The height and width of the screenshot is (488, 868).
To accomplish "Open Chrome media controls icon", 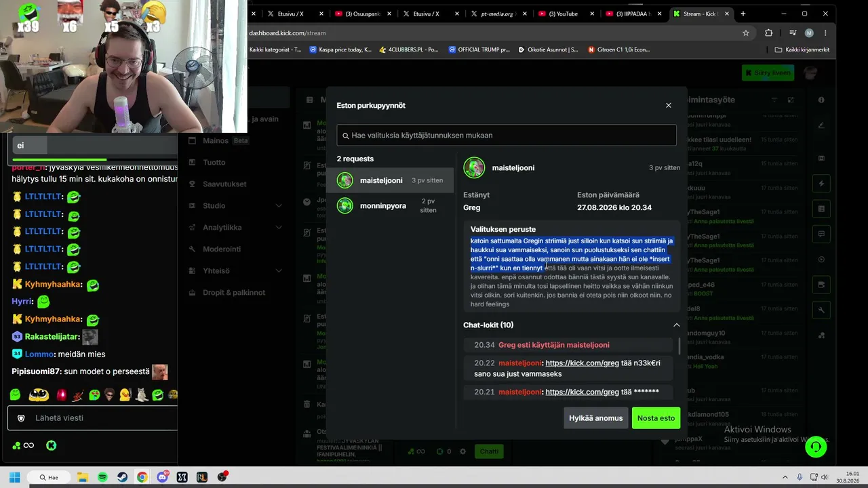I will (792, 33).
